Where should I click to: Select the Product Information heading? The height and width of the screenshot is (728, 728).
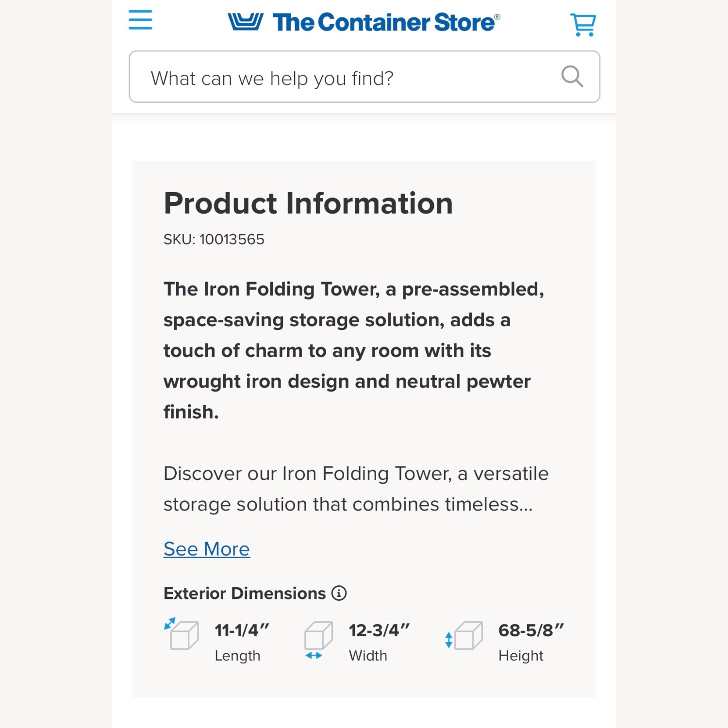coord(308,203)
